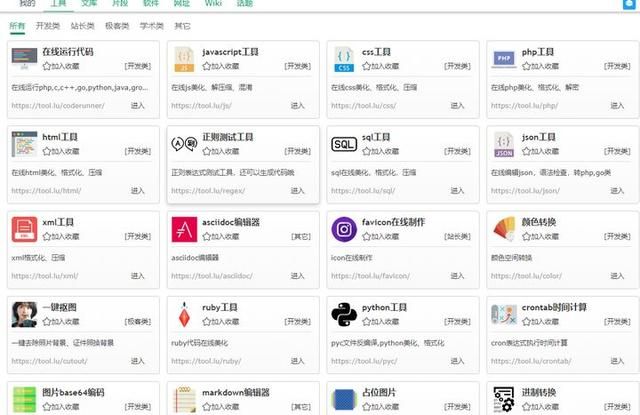Image resolution: width=640 pixels, height=415 pixels.
Task: Click 进入 on the ruby工具 card
Action: [x=298, y=361]
